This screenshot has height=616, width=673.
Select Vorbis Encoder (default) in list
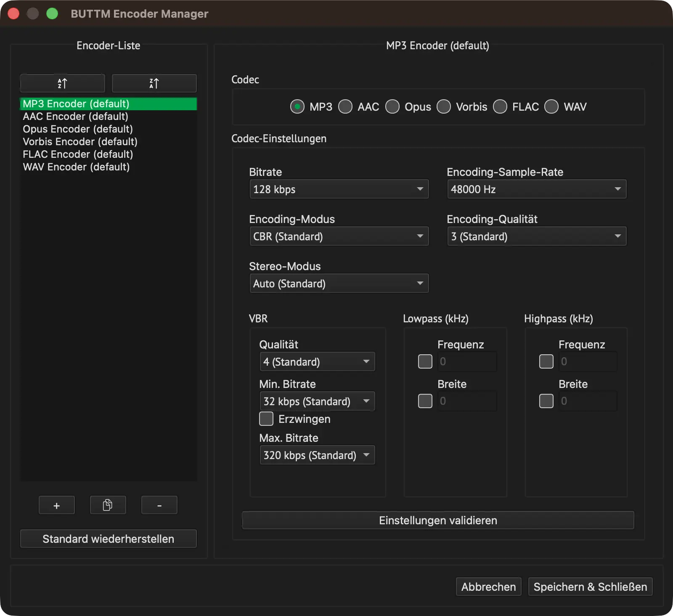[x=109, y=142]
